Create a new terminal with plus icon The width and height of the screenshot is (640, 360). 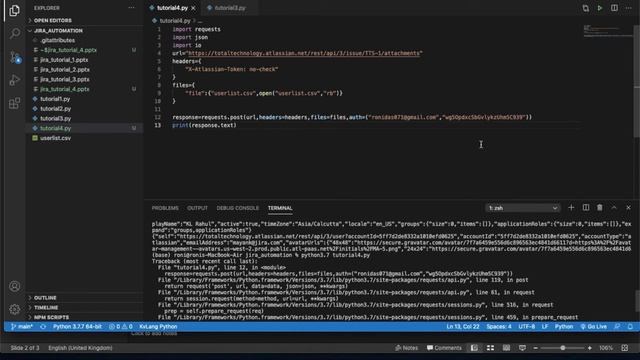[571, 208]
